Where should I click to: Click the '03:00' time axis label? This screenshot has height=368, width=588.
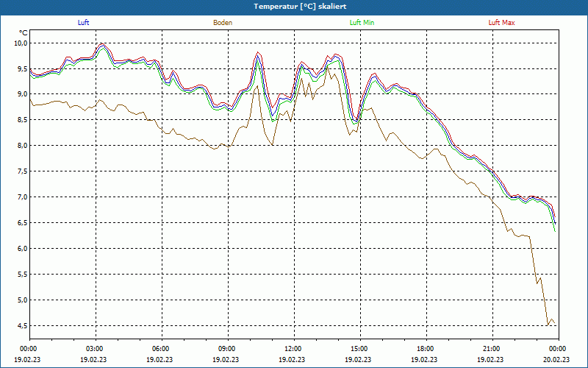[96, 349]
